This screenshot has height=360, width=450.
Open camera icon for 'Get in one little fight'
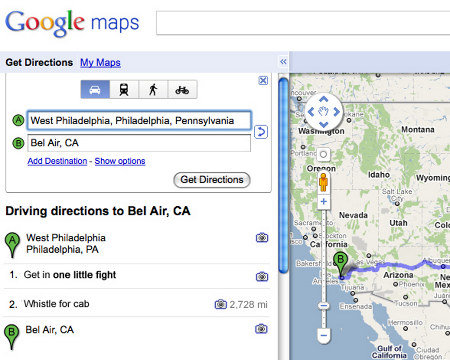(x=262, y=276)
